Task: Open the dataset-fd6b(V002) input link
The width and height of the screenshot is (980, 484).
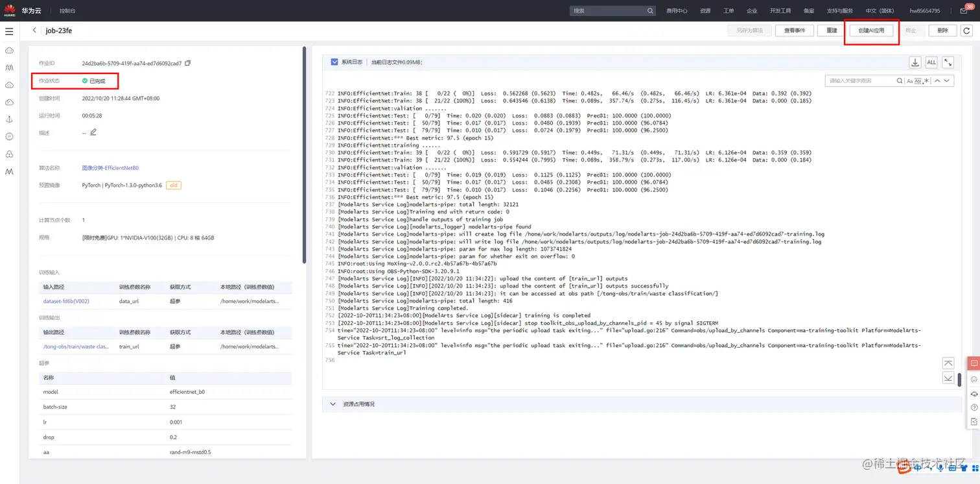Action: (x=66, y=301)
